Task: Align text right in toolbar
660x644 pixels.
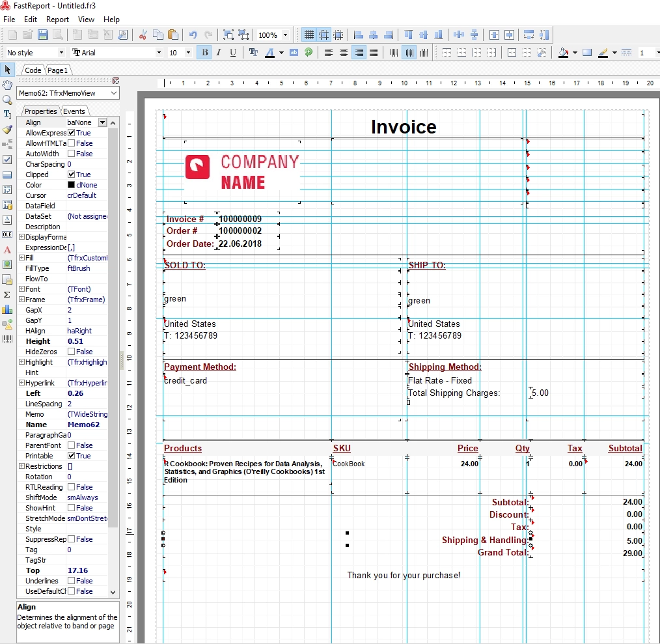Action: (359, 53)
